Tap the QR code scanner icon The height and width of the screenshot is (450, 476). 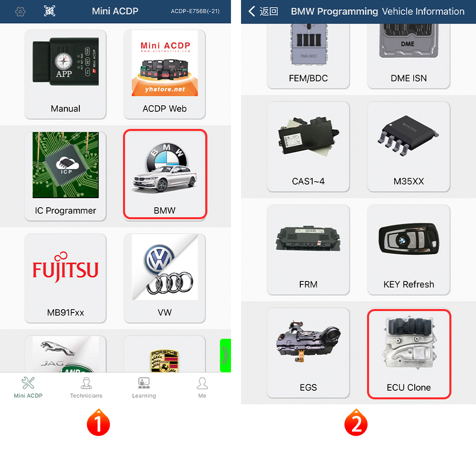50,11
